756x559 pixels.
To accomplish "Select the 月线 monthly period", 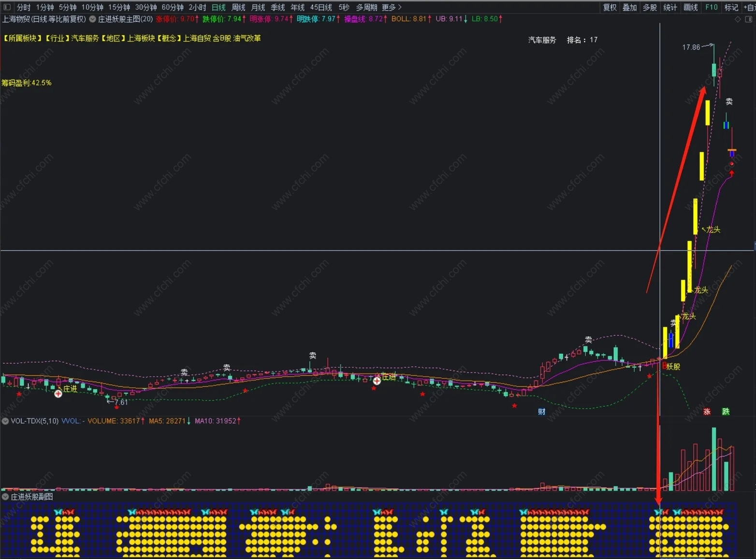I will pos(258,7).
